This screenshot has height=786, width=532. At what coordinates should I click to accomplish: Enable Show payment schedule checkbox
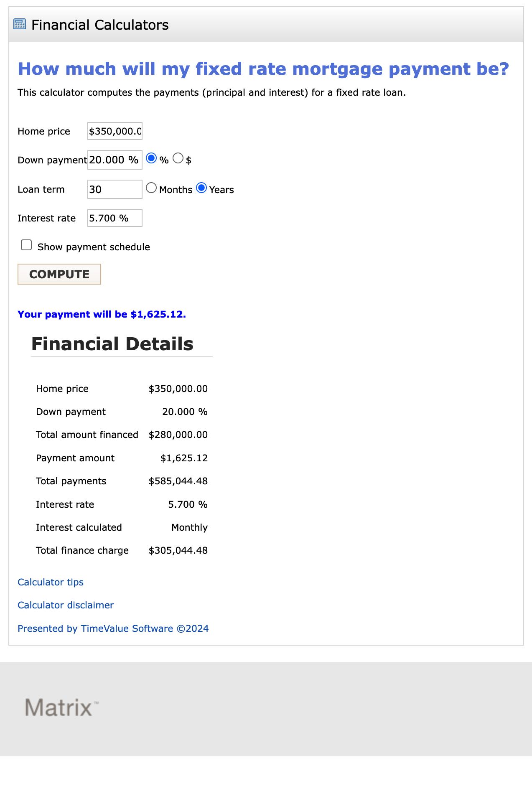coord(26,245)
